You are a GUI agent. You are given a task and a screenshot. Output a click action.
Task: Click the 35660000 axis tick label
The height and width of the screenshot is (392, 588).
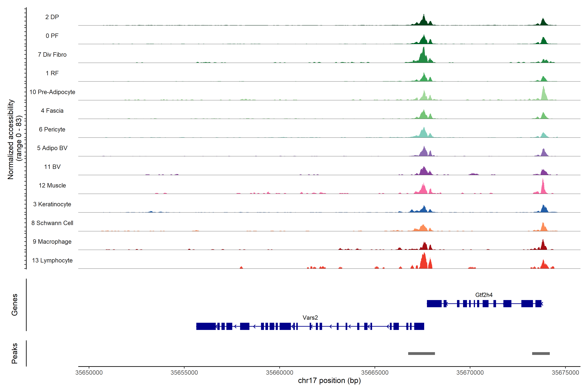click(279, 373)
